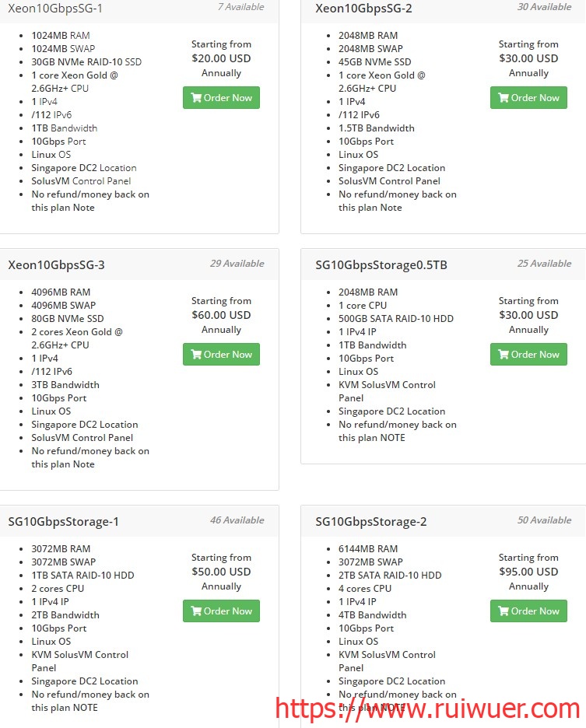Select the SG10GbpsStorage-1 plan title
Viewport: 586px width, 728px height.
(x=63, y=521)
